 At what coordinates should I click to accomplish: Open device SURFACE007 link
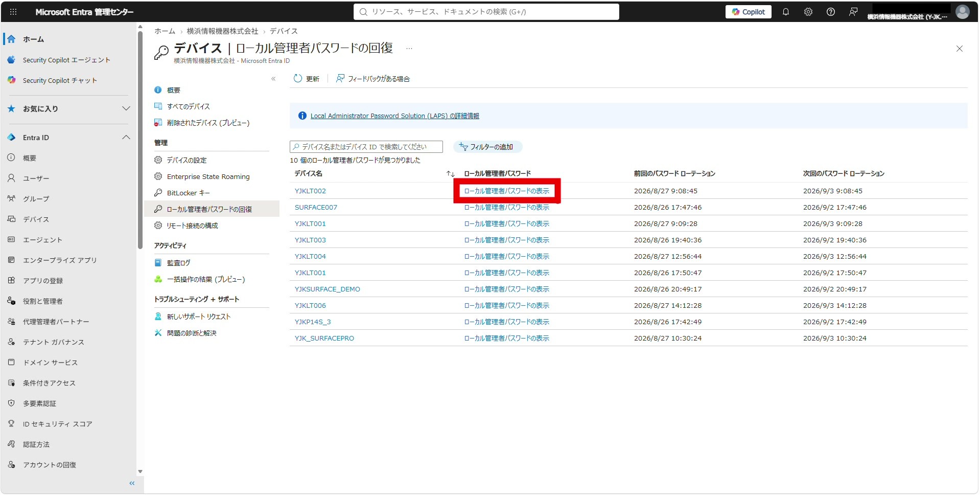click(316, 207)
